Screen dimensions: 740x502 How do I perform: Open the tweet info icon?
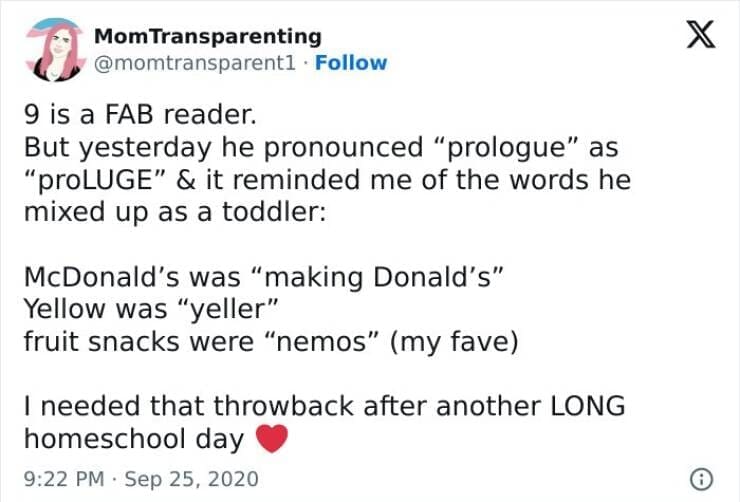pos(704,478)
